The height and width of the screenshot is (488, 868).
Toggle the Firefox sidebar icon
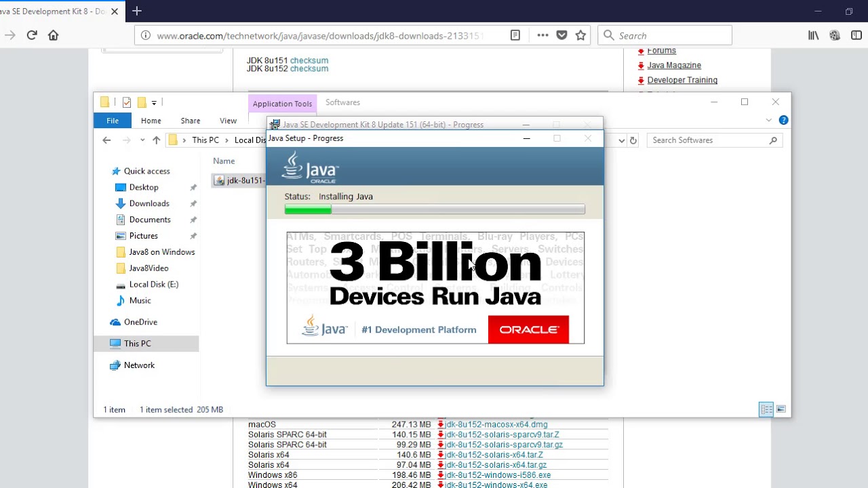click(856, 35)
